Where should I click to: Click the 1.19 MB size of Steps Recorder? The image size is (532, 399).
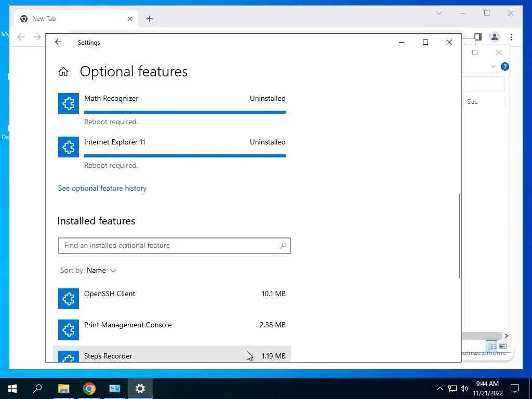point(273,356)
